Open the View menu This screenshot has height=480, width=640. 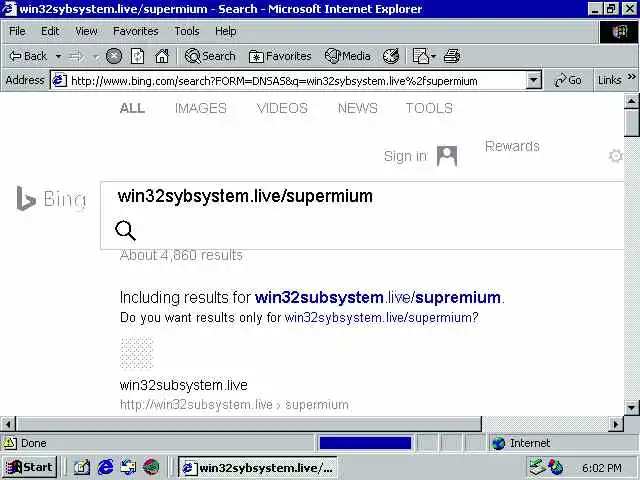coord(86,31)
